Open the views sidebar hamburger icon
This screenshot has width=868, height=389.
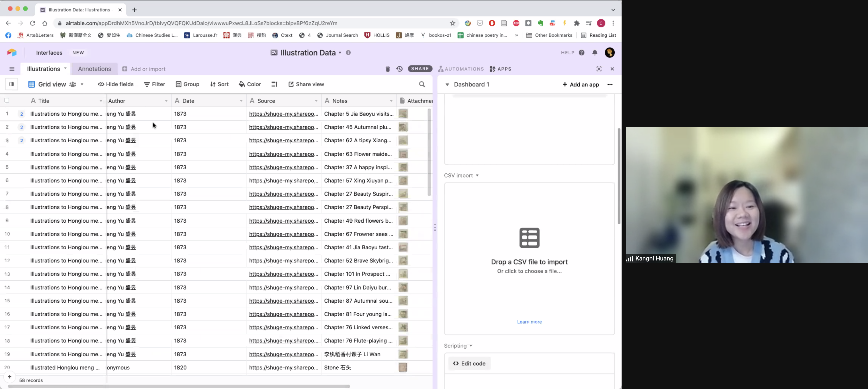click(x=12, y=69)
